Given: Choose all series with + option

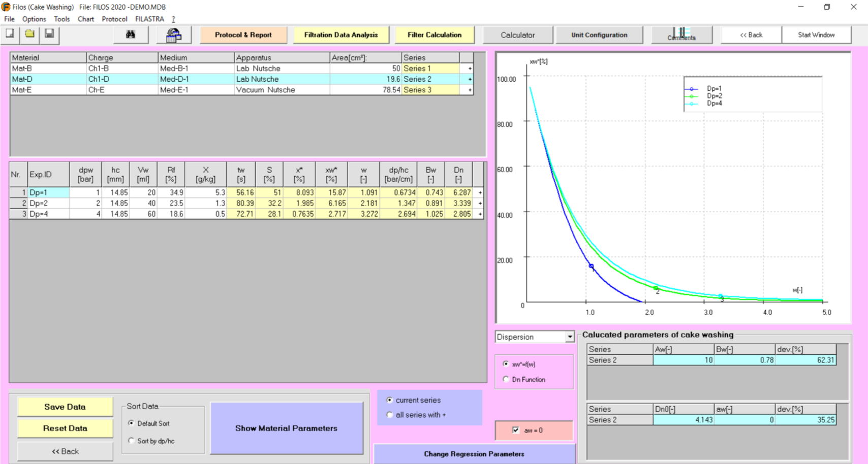Looking at the screenshot, I should pos(390,415).
